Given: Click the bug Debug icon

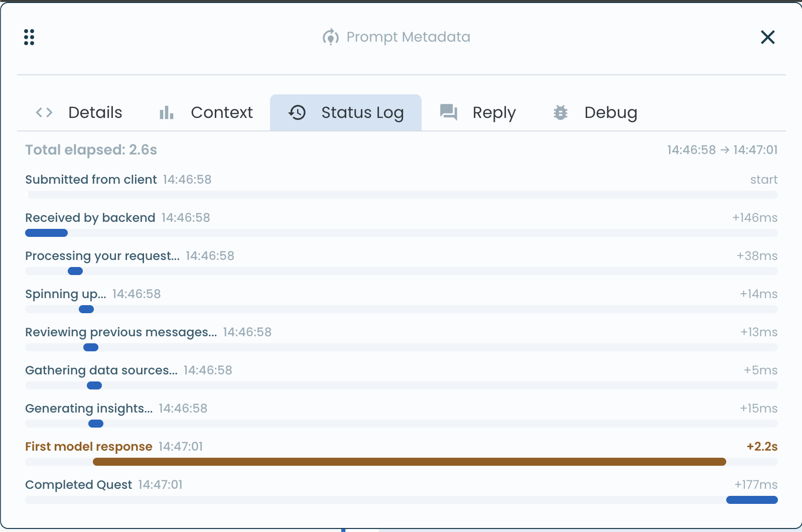Looking at the screenshot, I should coord(561,112).
